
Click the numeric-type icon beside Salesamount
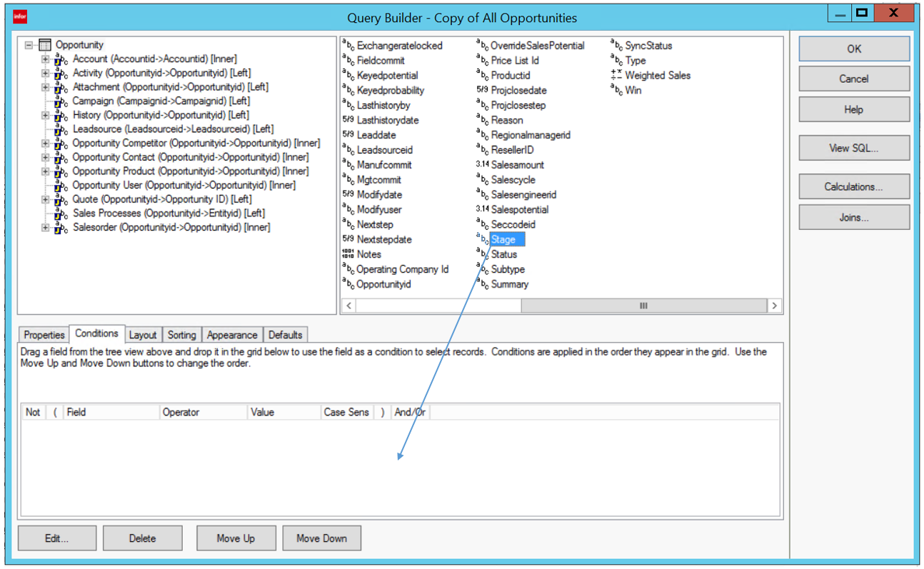(x=482, y=164)
